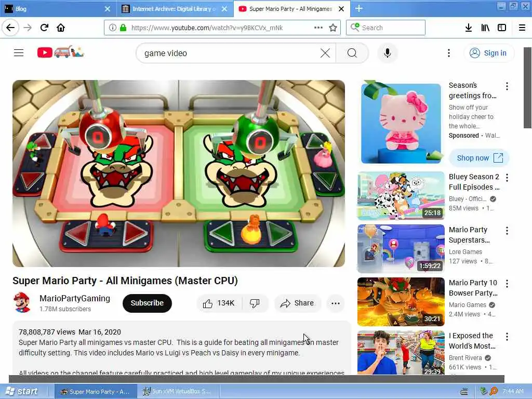Toggle the browser sidebar icon
This screenshot has height=399, width=532.
point(502,28)
